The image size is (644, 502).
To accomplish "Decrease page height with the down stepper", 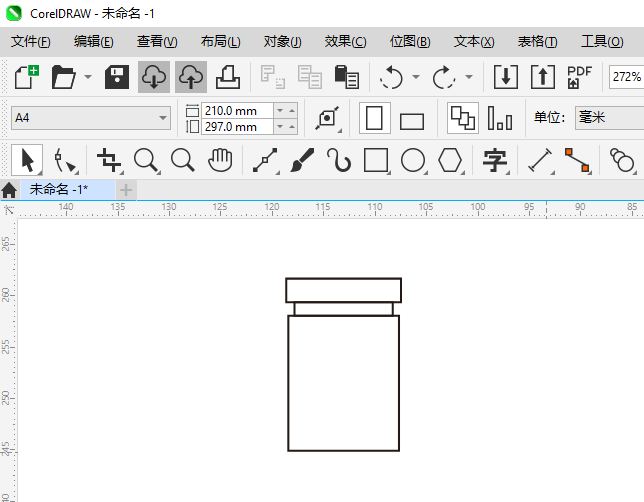I will pos(280,127).
